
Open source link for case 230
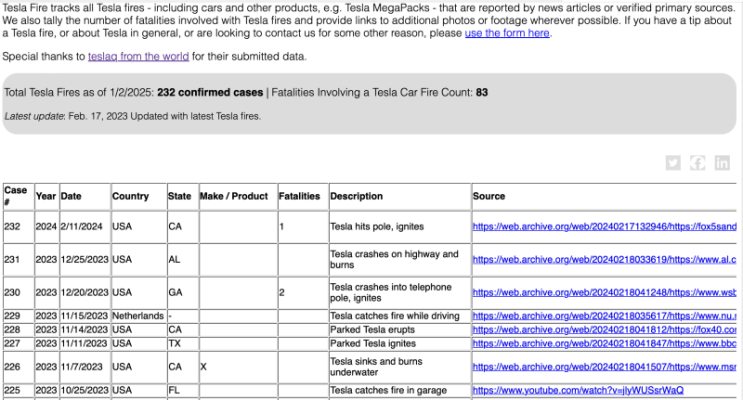pyautogui.click(x=604, y=292)
